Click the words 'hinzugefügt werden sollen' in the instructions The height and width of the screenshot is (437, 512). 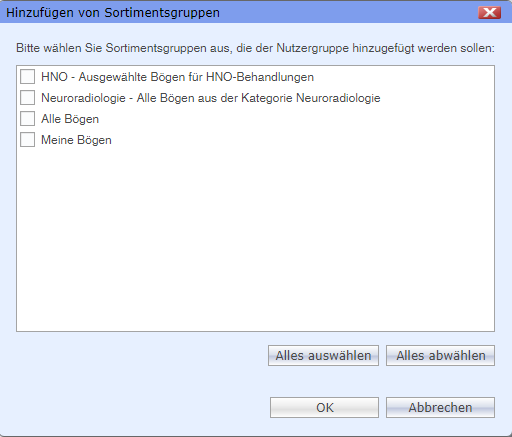(x=423, y=48)
